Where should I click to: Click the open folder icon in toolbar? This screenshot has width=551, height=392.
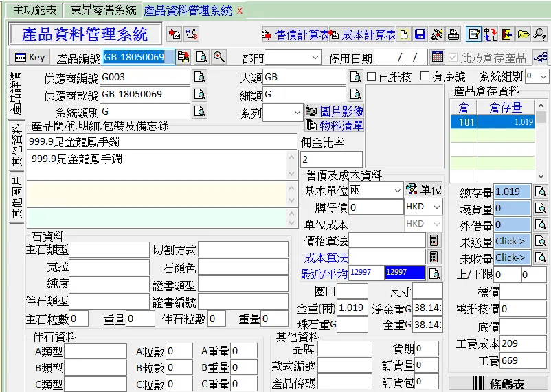click(x=524, y=34)
